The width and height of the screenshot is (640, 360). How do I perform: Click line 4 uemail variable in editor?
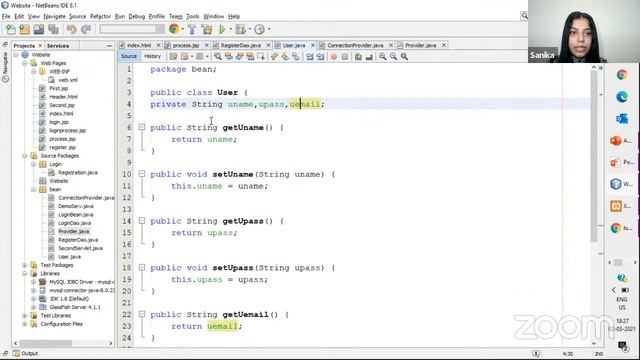tap(304, 104)
